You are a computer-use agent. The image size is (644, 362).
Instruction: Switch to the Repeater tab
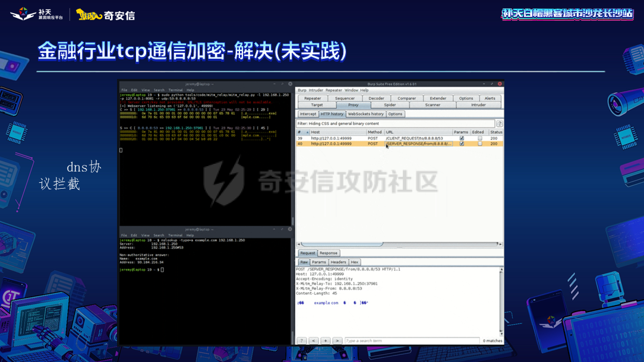[x=312, y=99]
